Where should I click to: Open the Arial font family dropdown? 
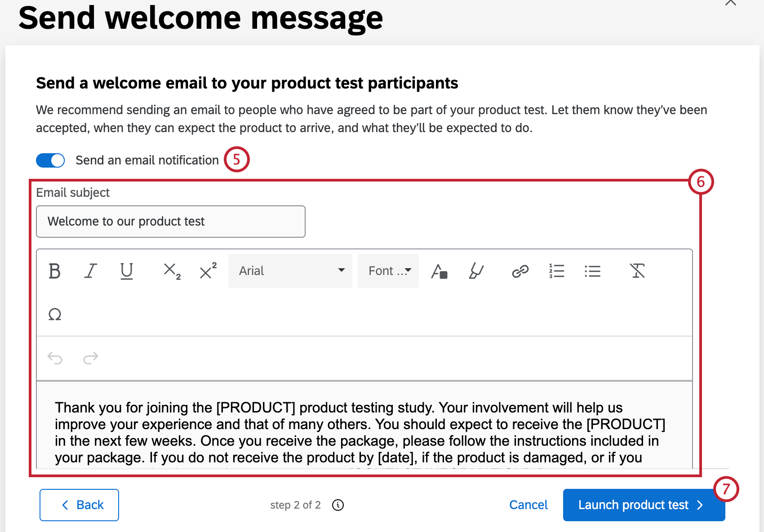click(x=290, y=270)
